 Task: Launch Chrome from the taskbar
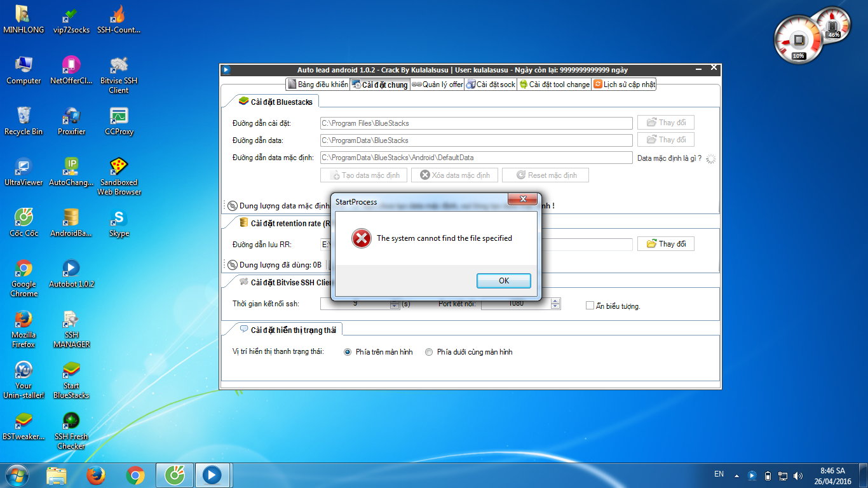(135, 475)
